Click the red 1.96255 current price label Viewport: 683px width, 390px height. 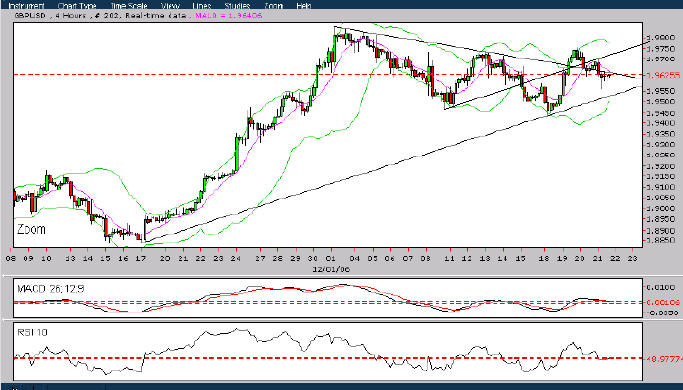pyautogui.click(x=663, y=75)
